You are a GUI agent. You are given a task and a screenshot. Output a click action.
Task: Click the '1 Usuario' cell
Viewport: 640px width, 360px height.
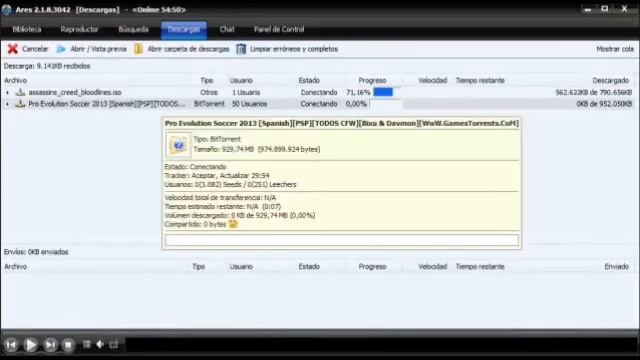coord(246,93)
